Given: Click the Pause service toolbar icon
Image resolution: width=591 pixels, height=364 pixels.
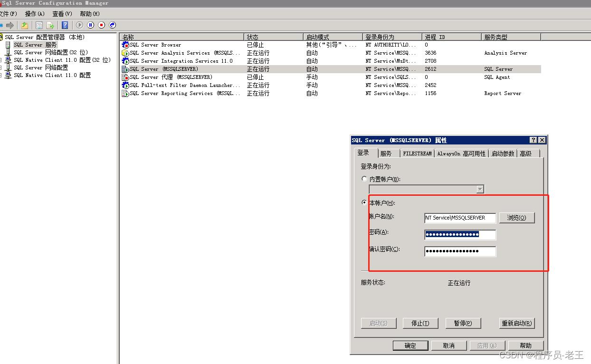Looking at the screenshot, I should tap(90, 25).
